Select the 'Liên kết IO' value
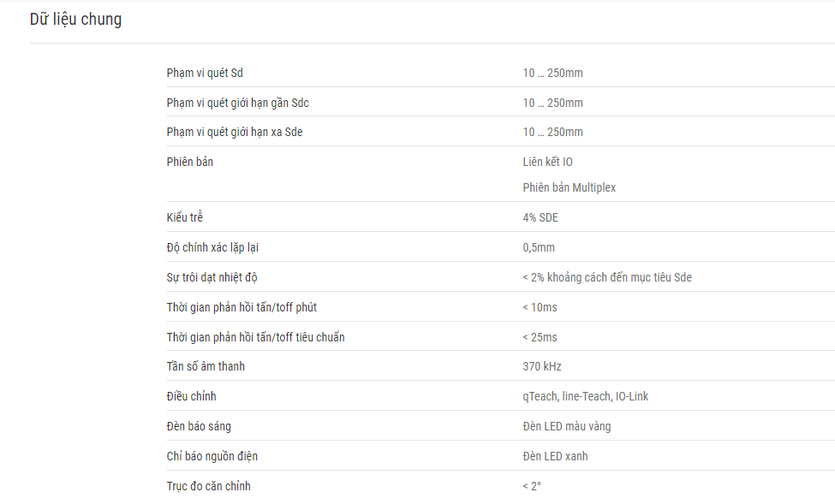835x504 pixels. coord(547,162)
